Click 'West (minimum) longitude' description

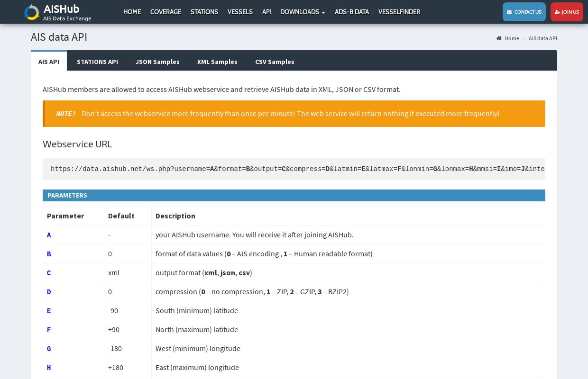click(x=198, y=349)
